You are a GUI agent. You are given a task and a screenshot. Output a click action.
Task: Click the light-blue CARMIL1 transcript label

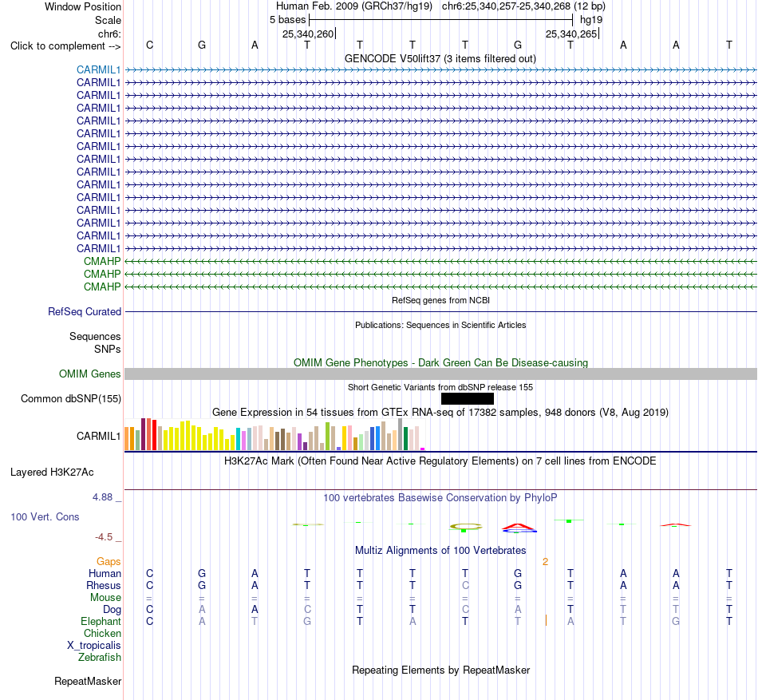click(98, 69)
